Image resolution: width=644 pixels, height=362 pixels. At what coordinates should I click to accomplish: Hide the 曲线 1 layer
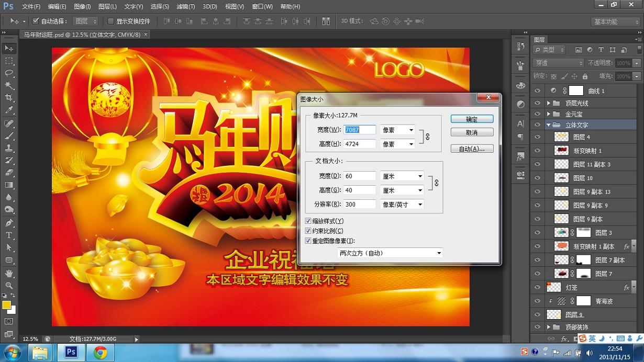click(537, 90)
